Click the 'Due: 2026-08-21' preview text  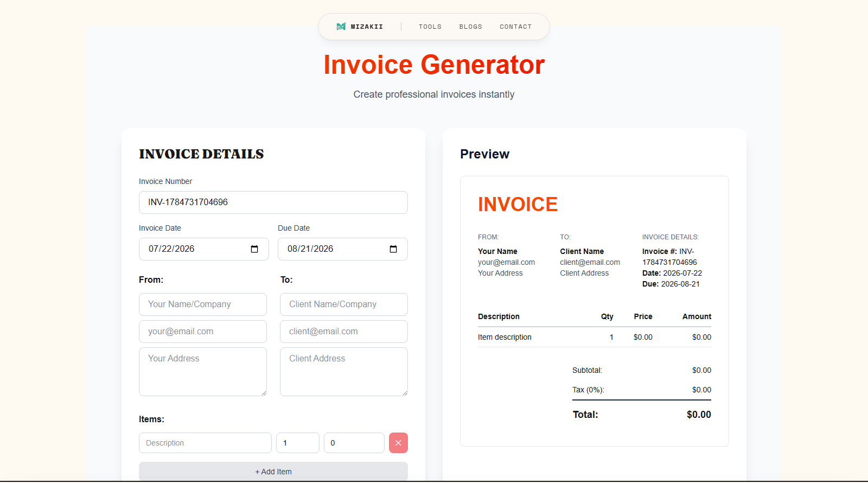pyautogui.click(x=671, y=284)
